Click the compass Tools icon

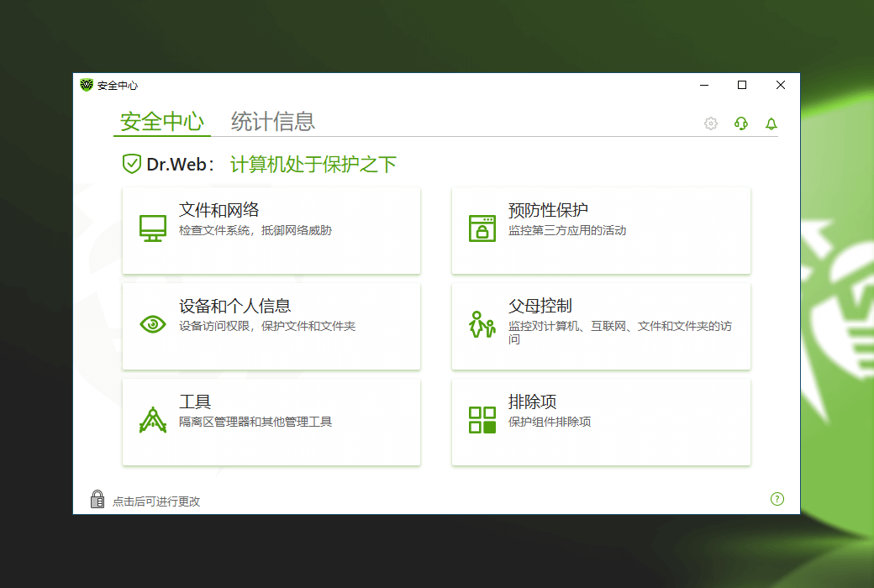[x=152, y=419]
